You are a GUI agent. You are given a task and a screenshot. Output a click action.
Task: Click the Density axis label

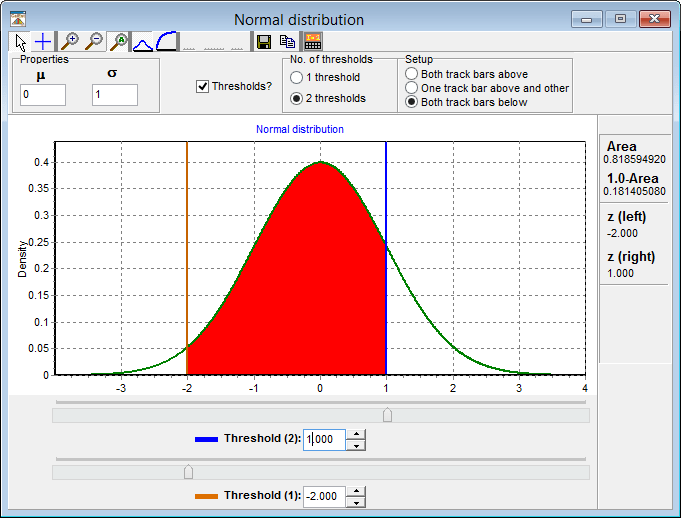pyautogui.click(x=22, y=259)
